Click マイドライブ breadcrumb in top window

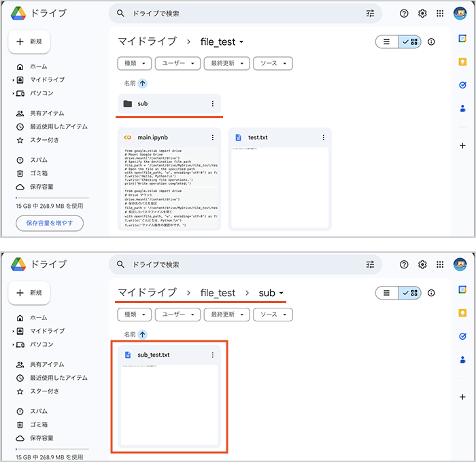tap(148, 41)
